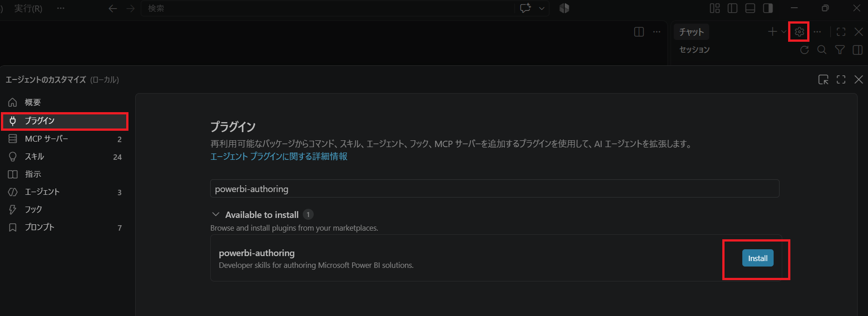Image resolution: width=868 pixels, height=316 pixels.
Task: Click the プロンプト count 7
Action: (x=120, y=228)
